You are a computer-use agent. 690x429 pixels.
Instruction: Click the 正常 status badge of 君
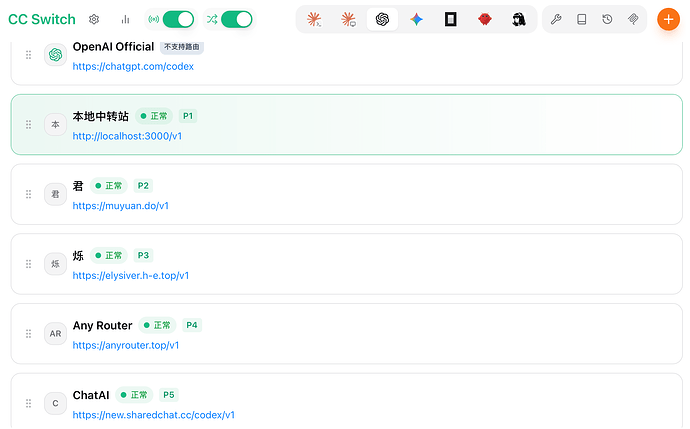(109, 186)
